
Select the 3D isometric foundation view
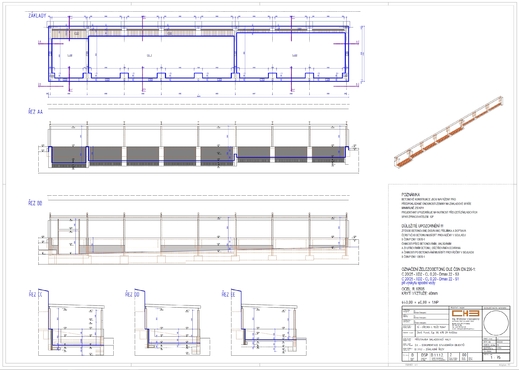pos(449,132)
